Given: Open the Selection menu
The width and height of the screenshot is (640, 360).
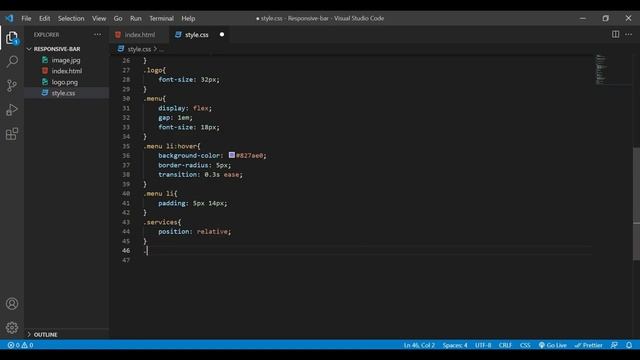Looking at the screenshot, I should 71,18.
